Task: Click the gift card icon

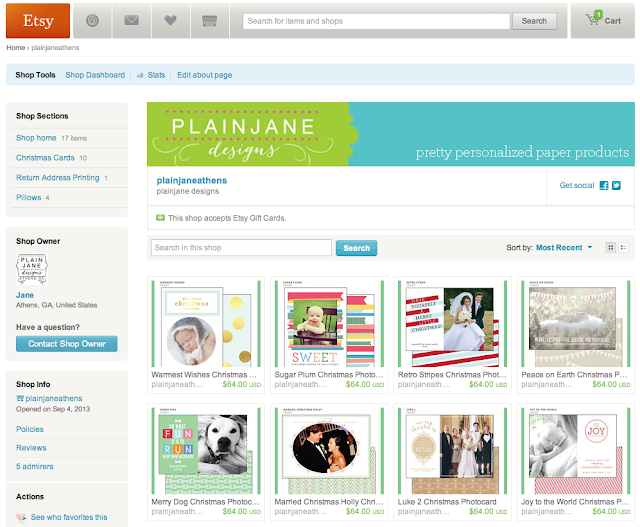Action: tap(160, 218)
